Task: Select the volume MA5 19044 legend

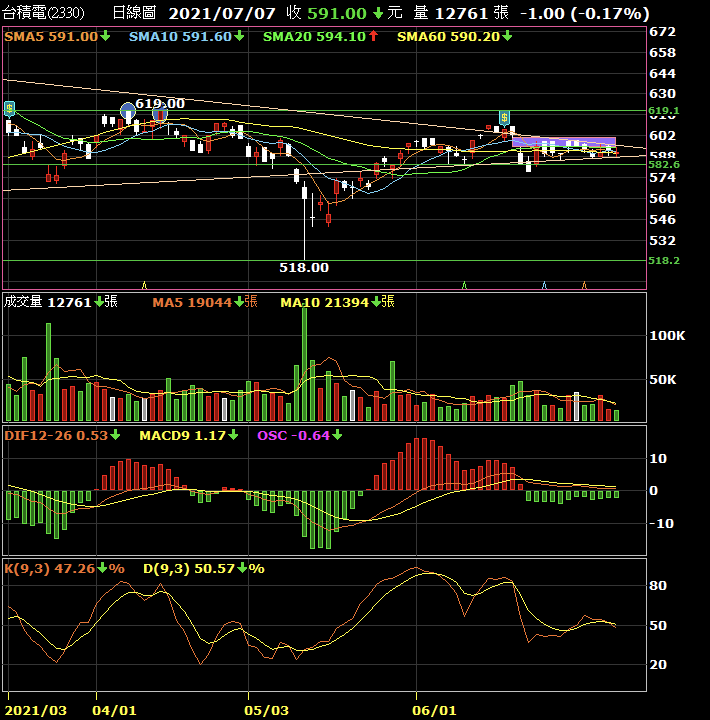Action: [205, 302]
